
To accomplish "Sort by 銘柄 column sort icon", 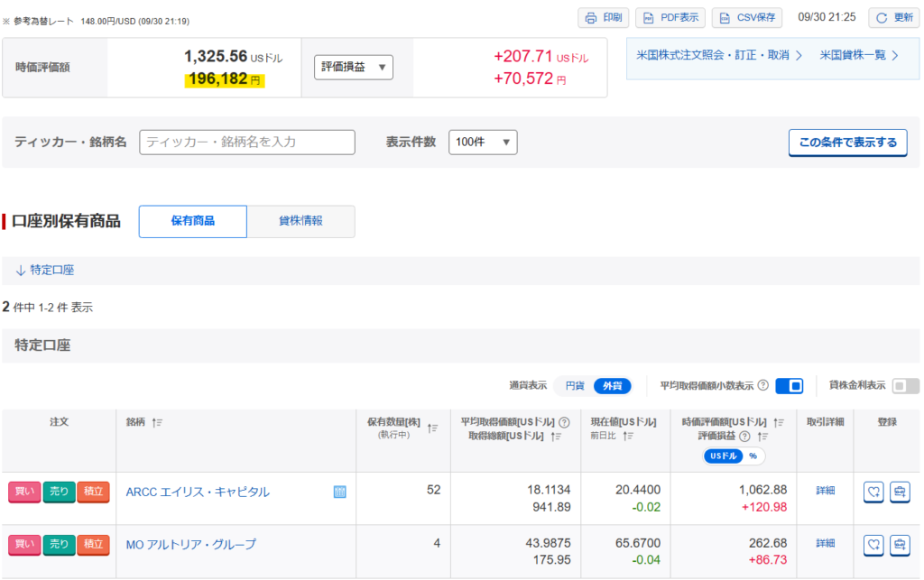I will pos(157,422).
